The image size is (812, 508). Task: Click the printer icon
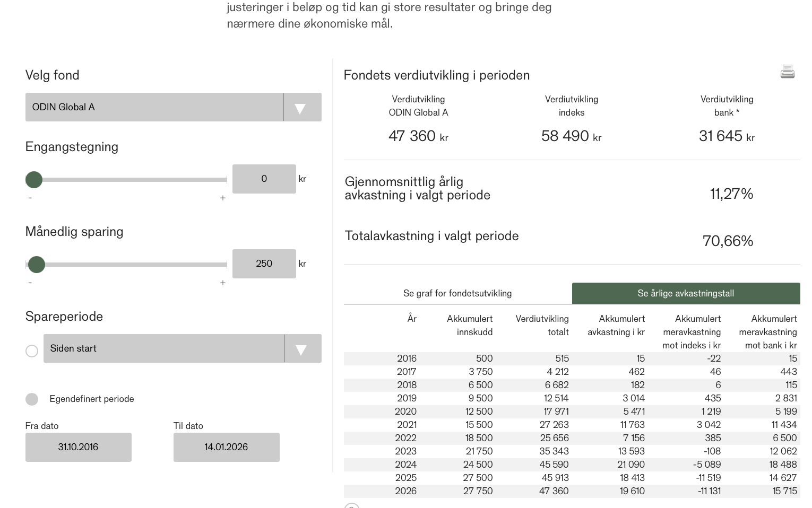point(787,72)
